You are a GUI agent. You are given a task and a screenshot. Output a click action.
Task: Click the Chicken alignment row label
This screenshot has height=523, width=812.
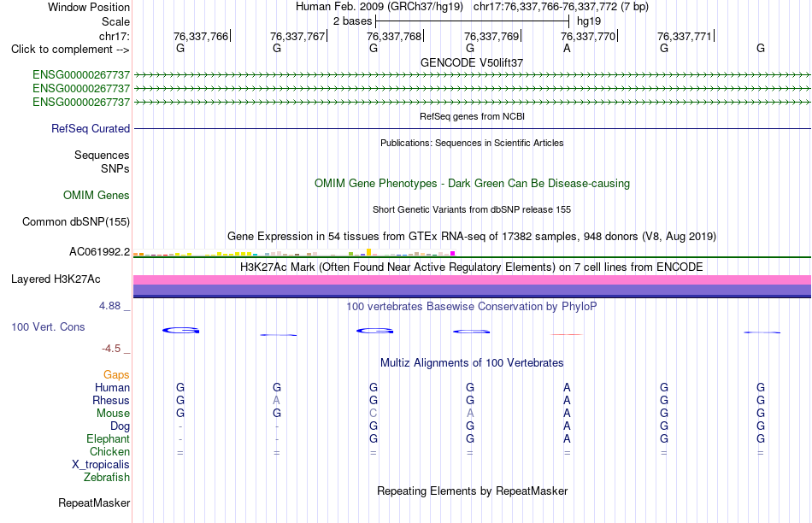pos(109,451)
